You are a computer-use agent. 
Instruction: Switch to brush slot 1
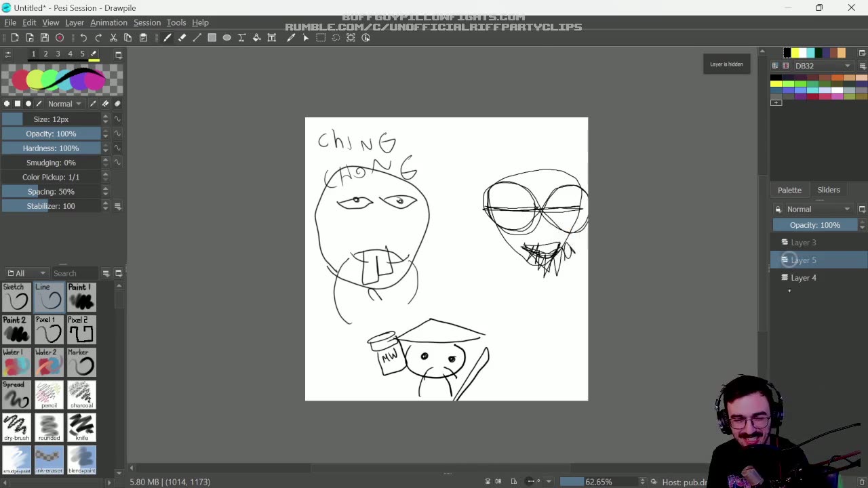[x=33, y=54]
